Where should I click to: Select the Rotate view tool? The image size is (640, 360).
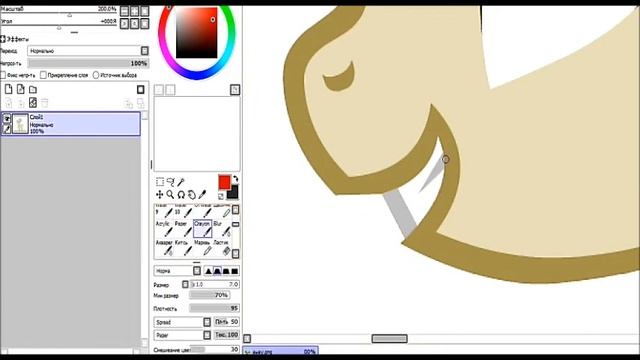tap(181, 195)
